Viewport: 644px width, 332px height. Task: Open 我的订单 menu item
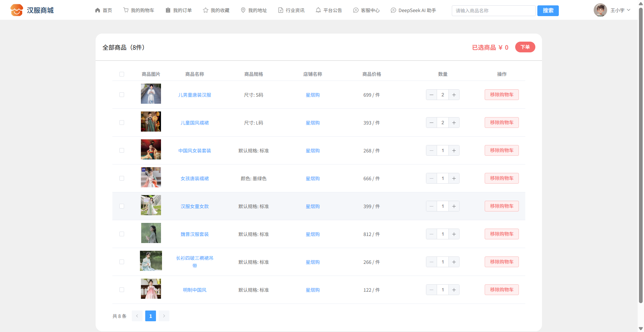point(179,10)
